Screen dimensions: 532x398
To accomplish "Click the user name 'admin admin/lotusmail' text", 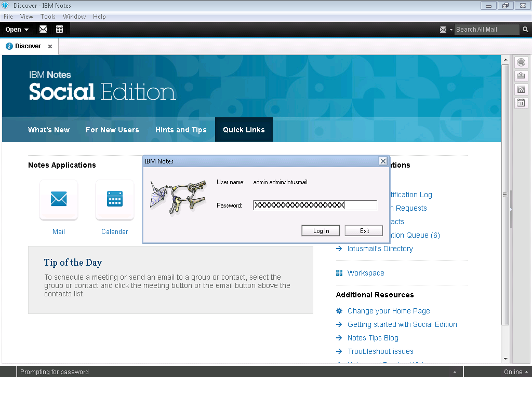I will [280, 182].
